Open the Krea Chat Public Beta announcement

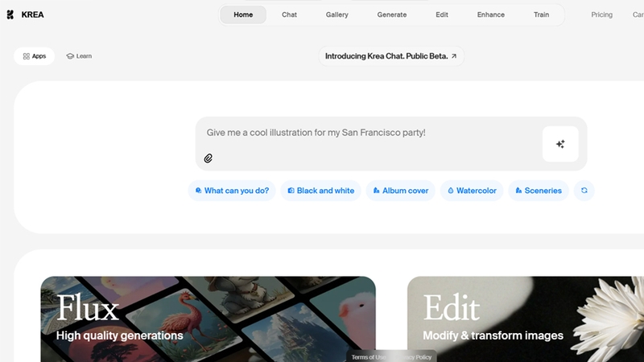pos(391,56)
